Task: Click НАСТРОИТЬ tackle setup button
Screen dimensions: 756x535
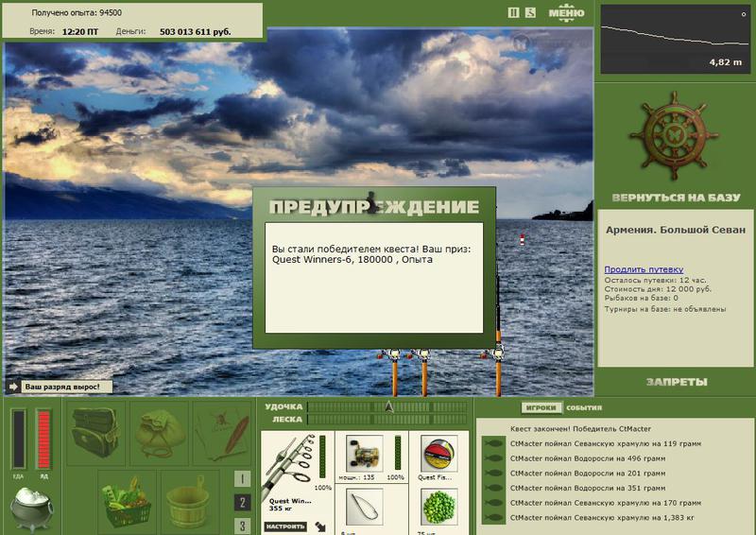Action: click(x=285, y=526)
